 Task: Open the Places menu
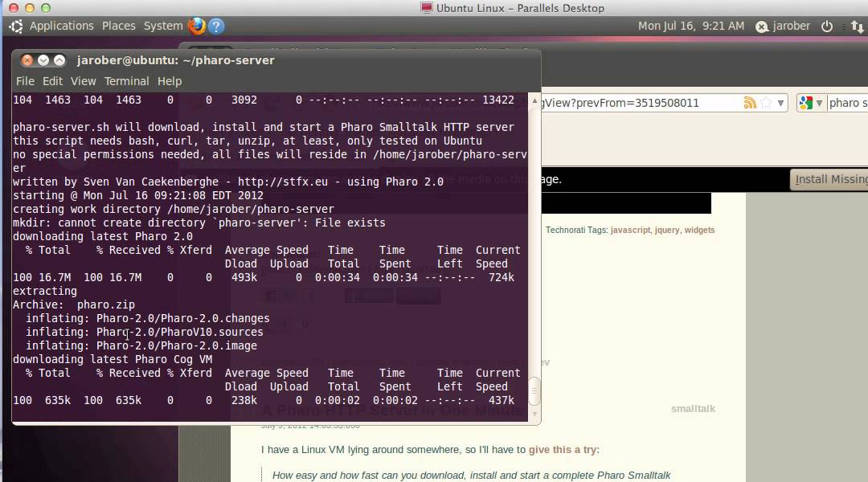[x=118, y=26]
